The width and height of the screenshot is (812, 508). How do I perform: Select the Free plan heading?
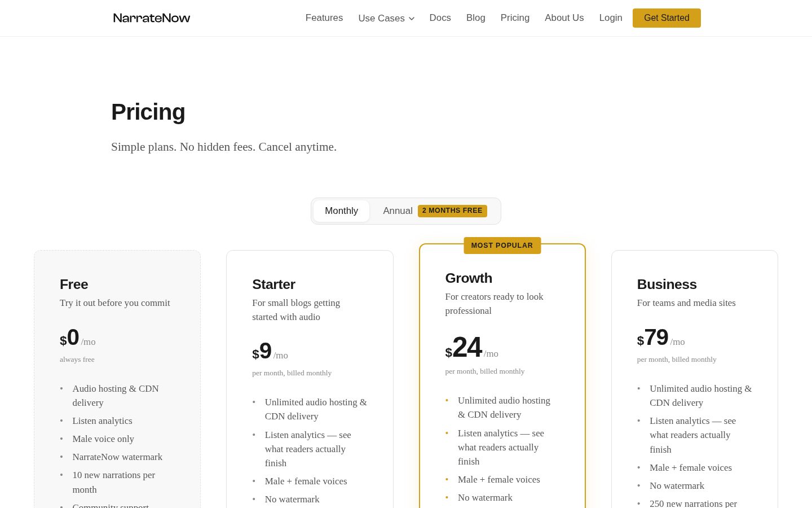coord(74,284)
